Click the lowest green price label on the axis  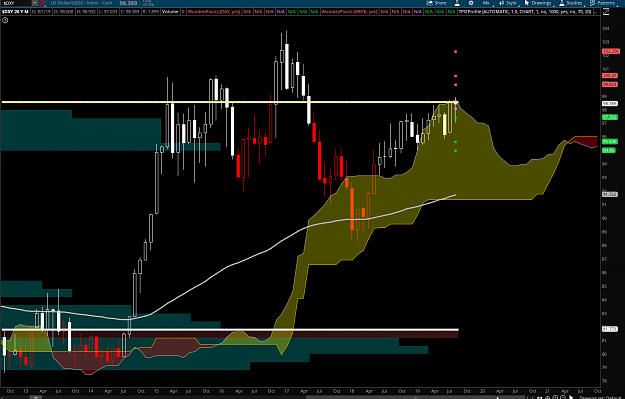[x=609, y=150]
